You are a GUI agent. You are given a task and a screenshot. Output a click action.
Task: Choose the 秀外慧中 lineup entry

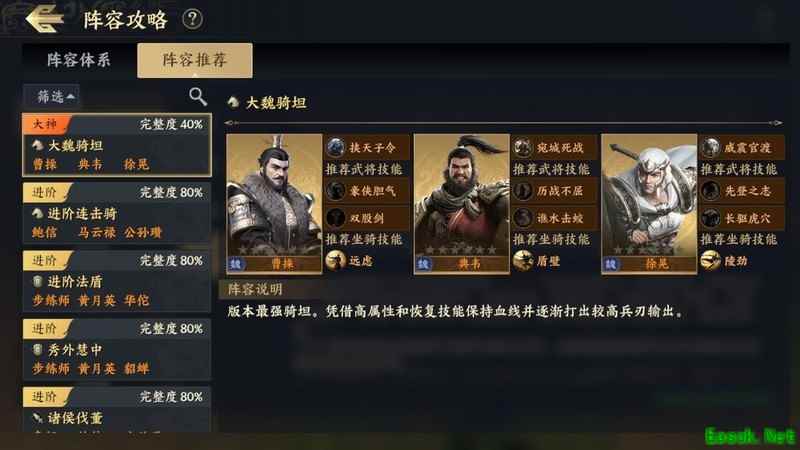tap(117, 349)
